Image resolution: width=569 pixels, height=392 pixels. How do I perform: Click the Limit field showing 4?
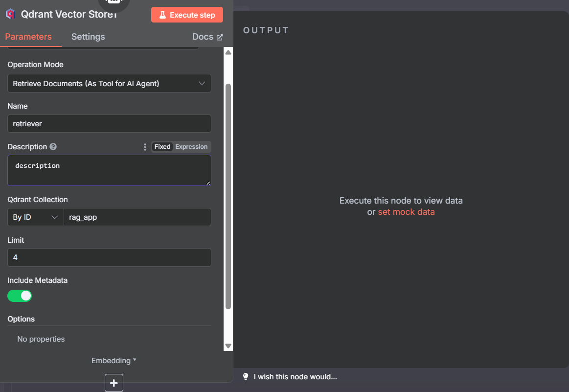[109, 257]
